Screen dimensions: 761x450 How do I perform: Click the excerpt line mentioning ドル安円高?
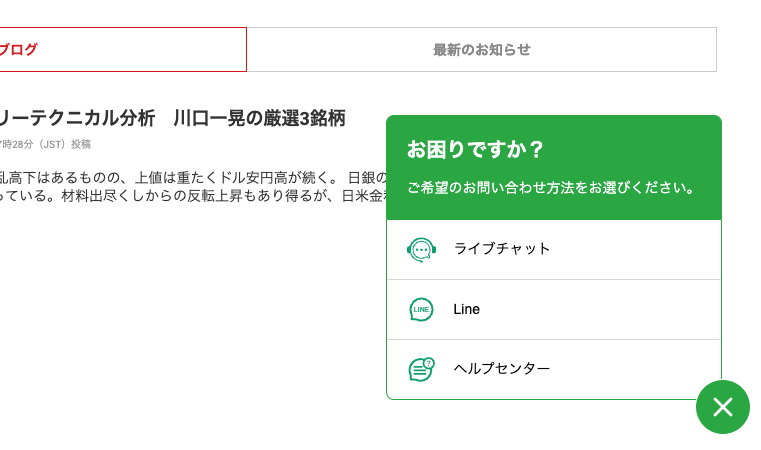coord(193,178)
